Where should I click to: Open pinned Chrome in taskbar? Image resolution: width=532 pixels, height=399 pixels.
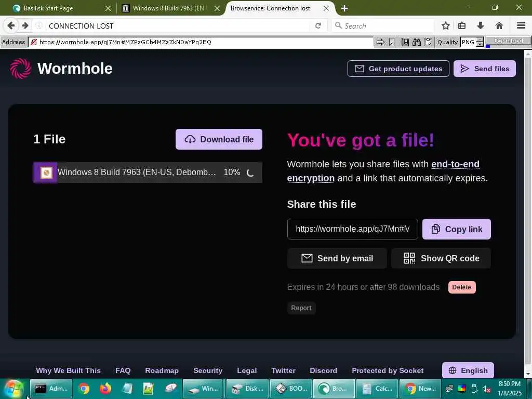pos(84,389)
